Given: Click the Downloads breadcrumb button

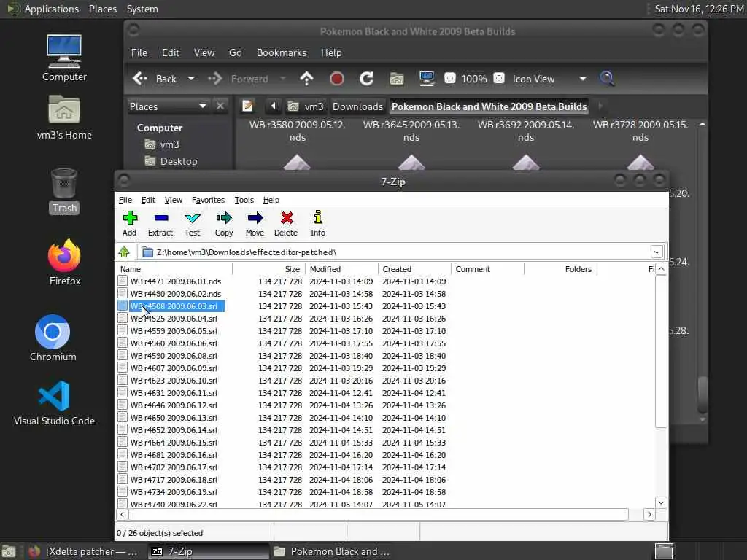Looking at the screenshot, I should pyautogui.click(x=357, y=106).
